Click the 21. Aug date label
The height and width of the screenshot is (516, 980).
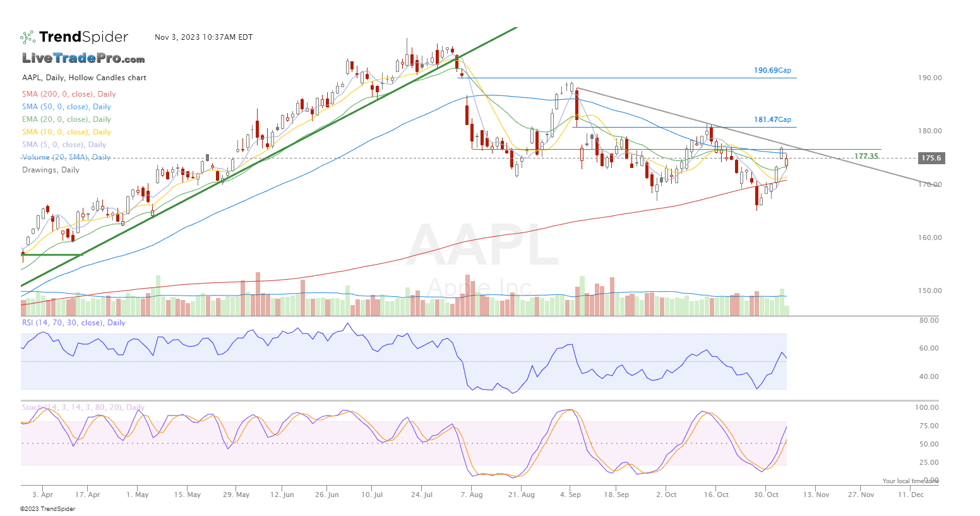click(x=522, y=495)
